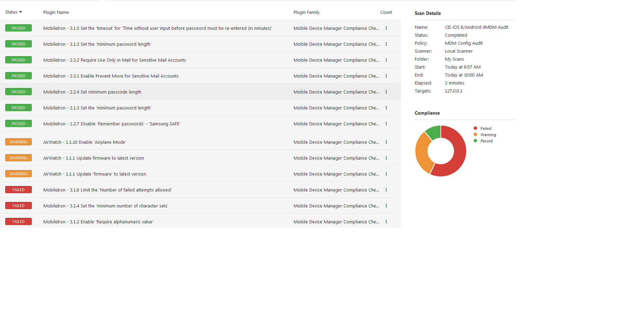Open AirWatch 1.1.10 Enable Airplane Mode row
The width and height of the screenshot is (644, 321).
point(200,142)
